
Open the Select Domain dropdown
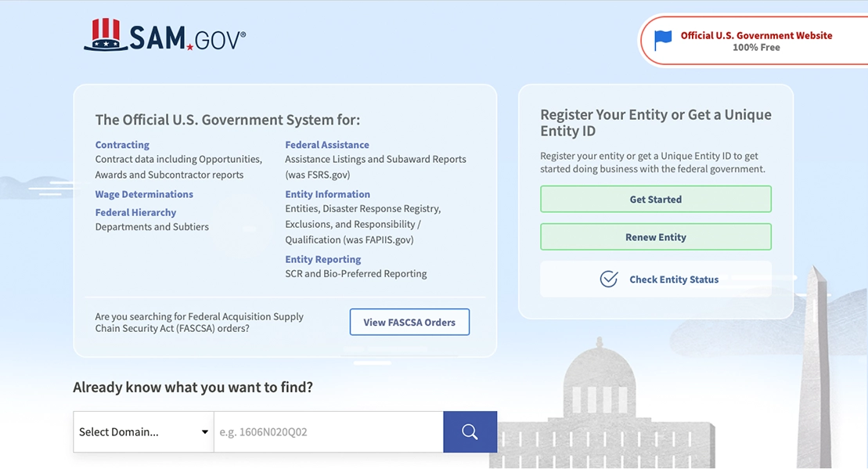[x=143, y=432]
